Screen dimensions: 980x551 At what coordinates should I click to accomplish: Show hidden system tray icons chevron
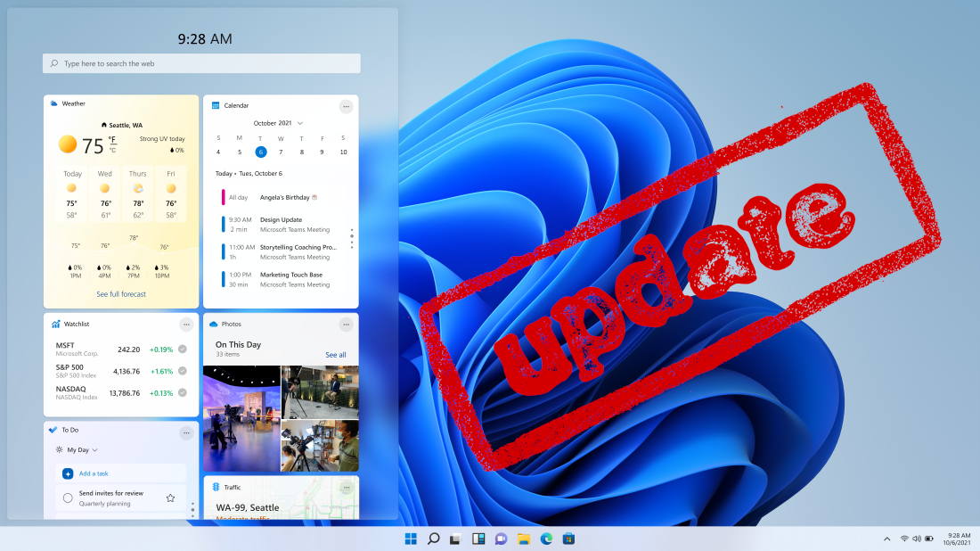[886, 539]
